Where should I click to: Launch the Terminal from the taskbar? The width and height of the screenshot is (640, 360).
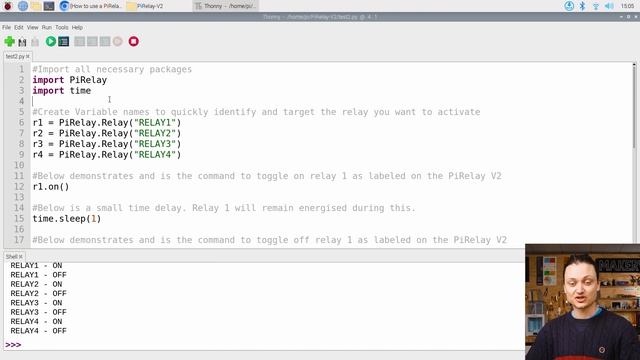pyautogui.click(x=49, y=6)
